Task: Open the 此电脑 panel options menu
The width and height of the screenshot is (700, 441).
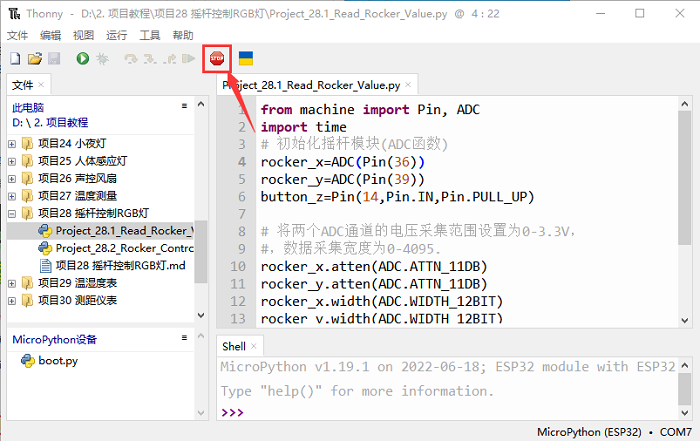Action: pyautogui.click(x=184, y=106)
